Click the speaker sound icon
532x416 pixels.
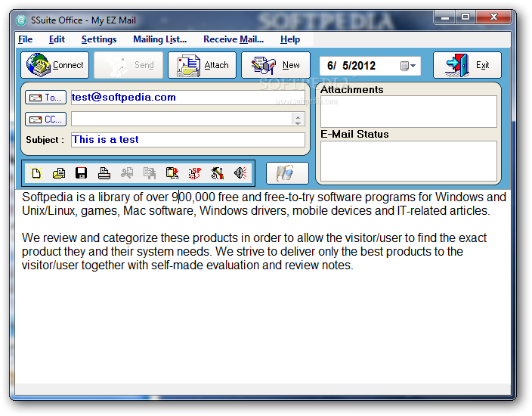(240, 173)
